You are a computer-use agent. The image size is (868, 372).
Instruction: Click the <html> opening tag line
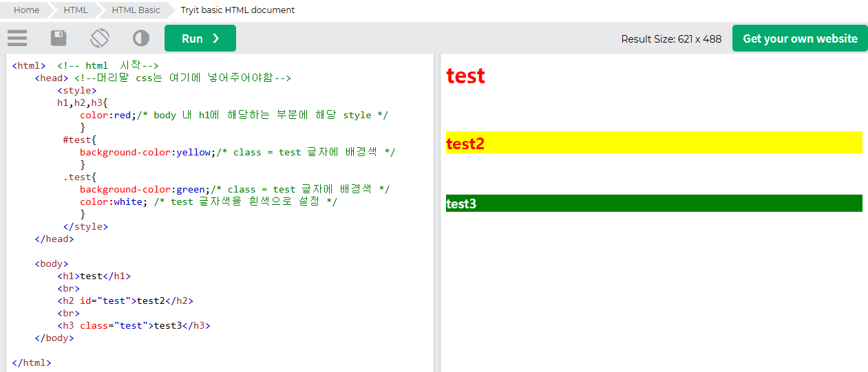click(x=85, y=65)
